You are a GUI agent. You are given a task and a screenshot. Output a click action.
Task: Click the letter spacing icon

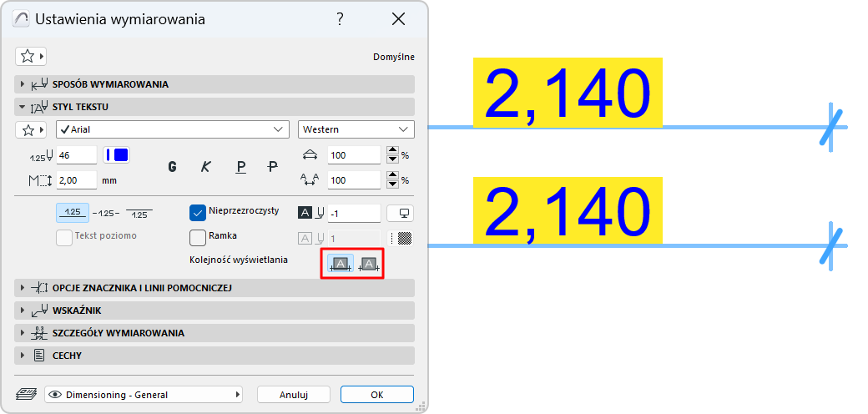pos(309,179)
